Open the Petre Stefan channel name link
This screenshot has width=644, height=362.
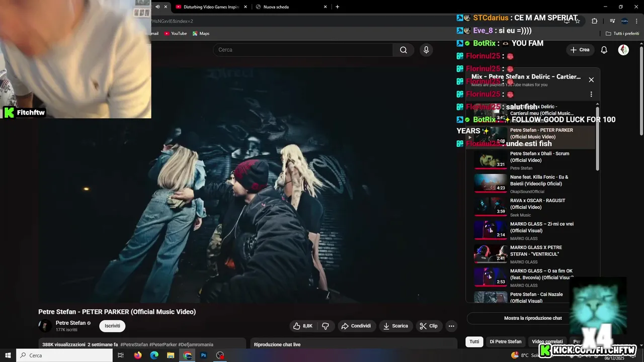coord(70,323)
